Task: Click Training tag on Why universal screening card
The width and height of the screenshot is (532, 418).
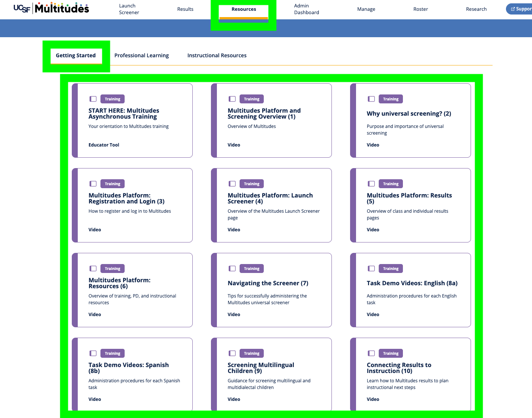Action: (391, 99)
